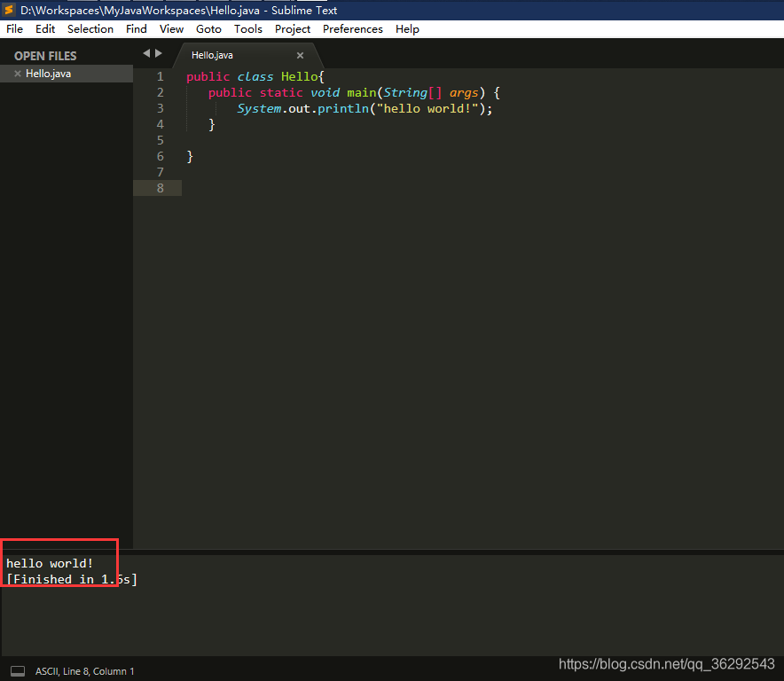The width and height of the screenshot is (784, 681).
Task: Click the back navigation arrow above the sidebar
Action: pos(145,53)
